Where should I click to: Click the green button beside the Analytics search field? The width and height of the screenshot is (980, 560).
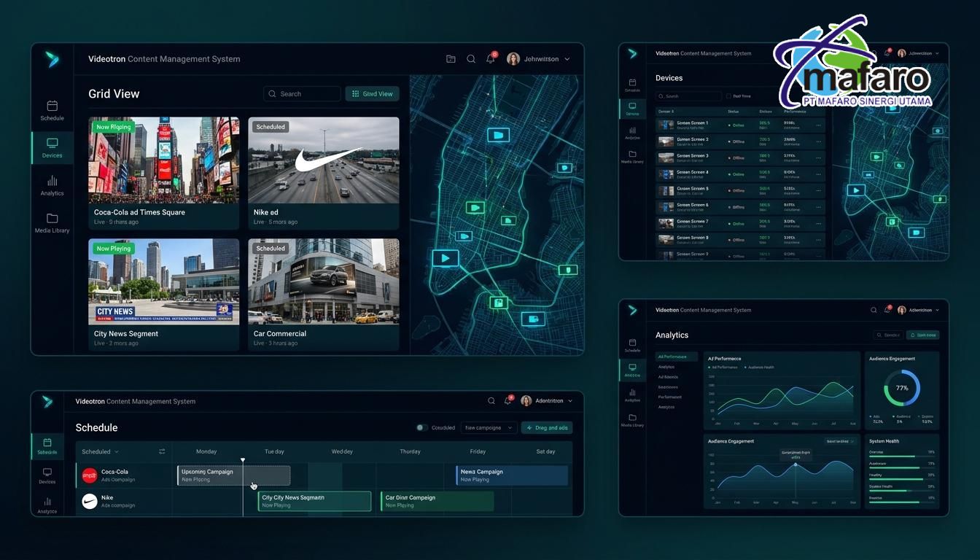pyautogui.click(x=922, y=335)
